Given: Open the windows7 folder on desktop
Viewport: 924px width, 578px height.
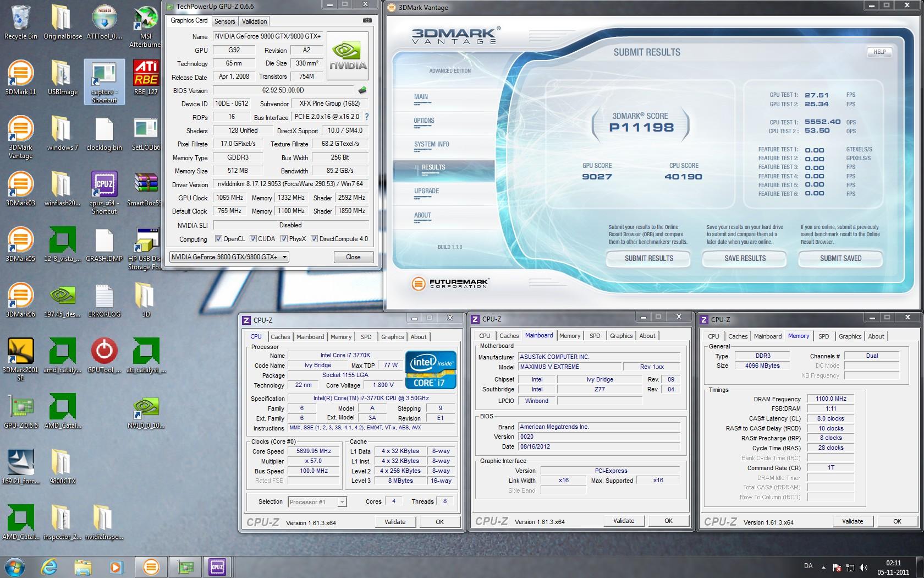Looking at the screenshot, I should (x=62, y=133).
